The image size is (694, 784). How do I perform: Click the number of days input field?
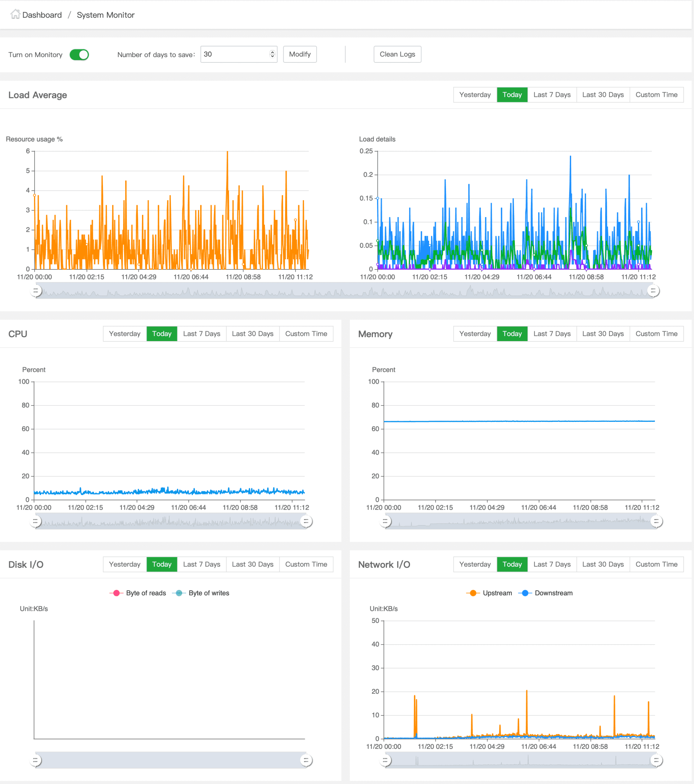click(x=235, y=54)
